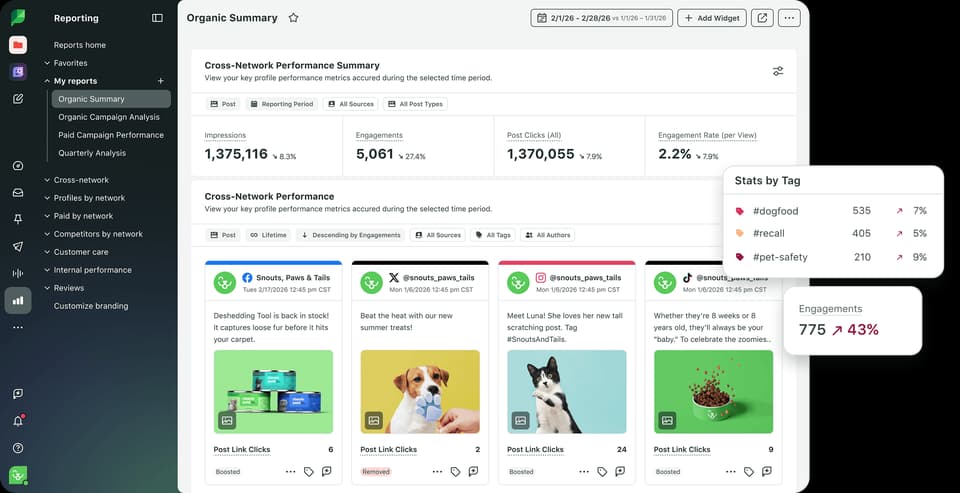
Task: Open the Lifetime filter chip
Action: (269, 235)
